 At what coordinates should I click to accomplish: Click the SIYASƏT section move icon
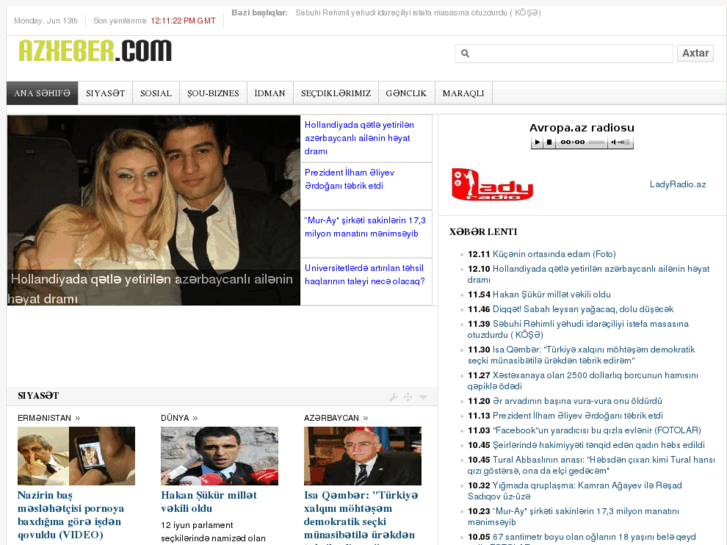[x=408, y=397]
